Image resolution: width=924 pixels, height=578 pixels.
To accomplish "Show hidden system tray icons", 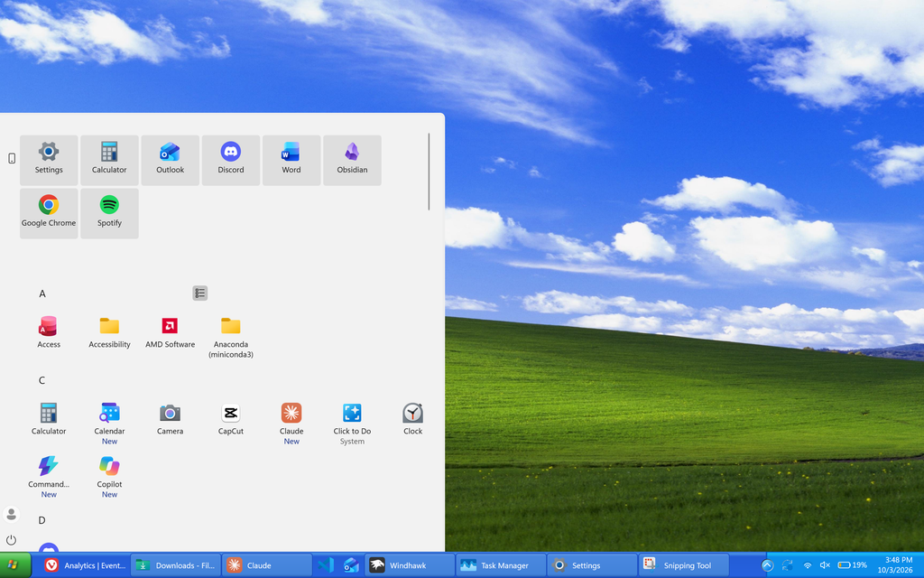I will click(767, 565).
